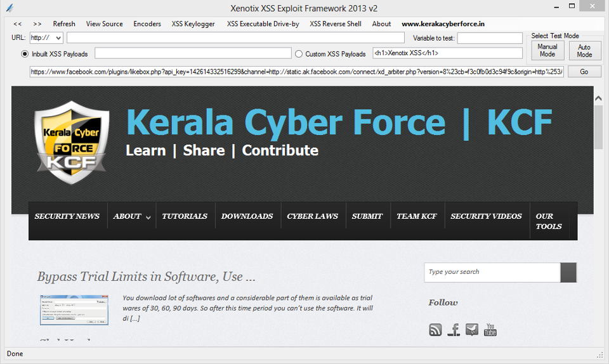Open the XSS Reverse Shell menu
This screenshot has height=364, width=609.
coord(336,23)
